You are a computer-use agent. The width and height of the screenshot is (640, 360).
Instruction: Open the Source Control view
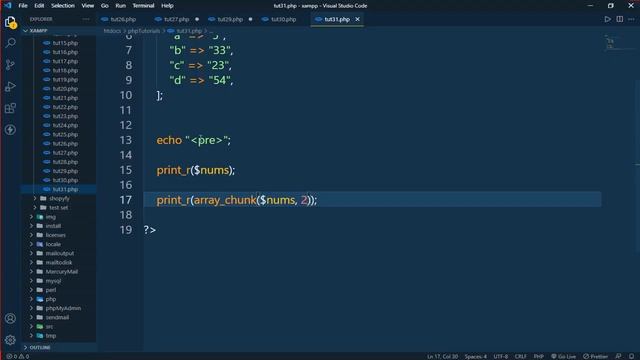click(11, 64)
